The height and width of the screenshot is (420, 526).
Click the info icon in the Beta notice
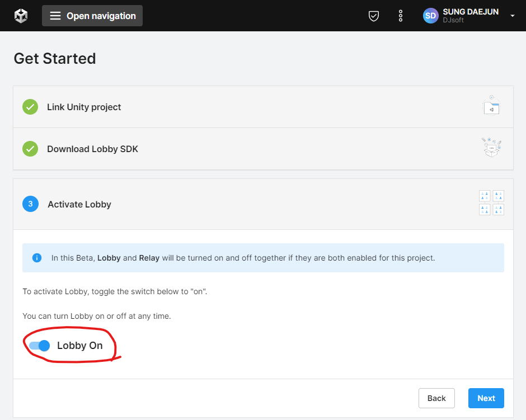coord(36,258)
